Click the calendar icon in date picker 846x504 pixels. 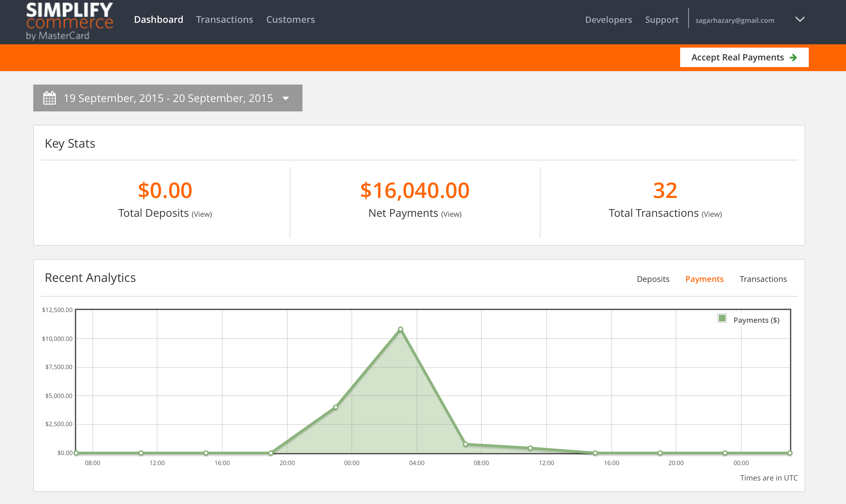tap(50, 98)
